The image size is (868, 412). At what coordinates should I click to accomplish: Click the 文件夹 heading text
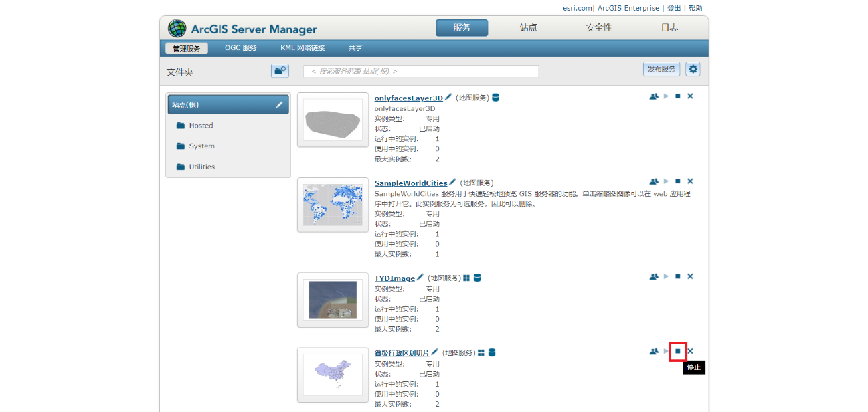click(180, 72)
